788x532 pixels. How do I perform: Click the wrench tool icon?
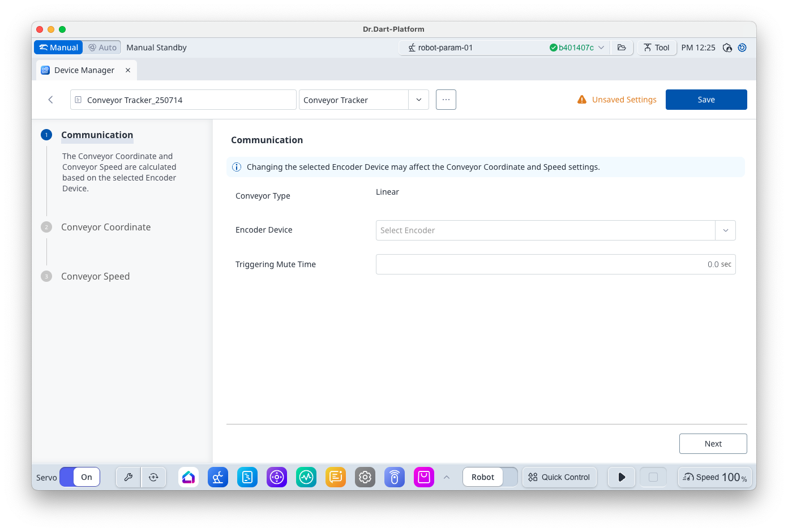pos(129,477)
